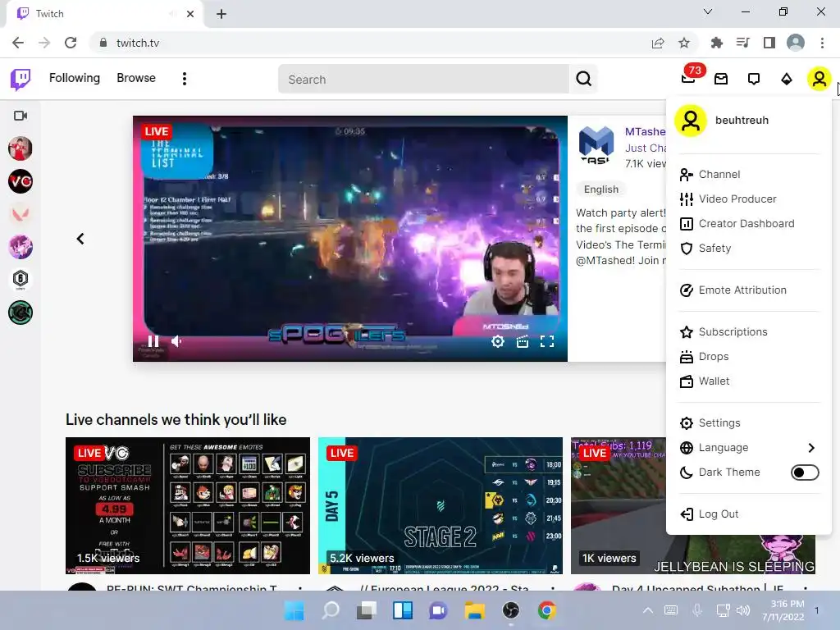840x630 pixels.
Task: Open the Prime loot mail icon
Action: 721,79
